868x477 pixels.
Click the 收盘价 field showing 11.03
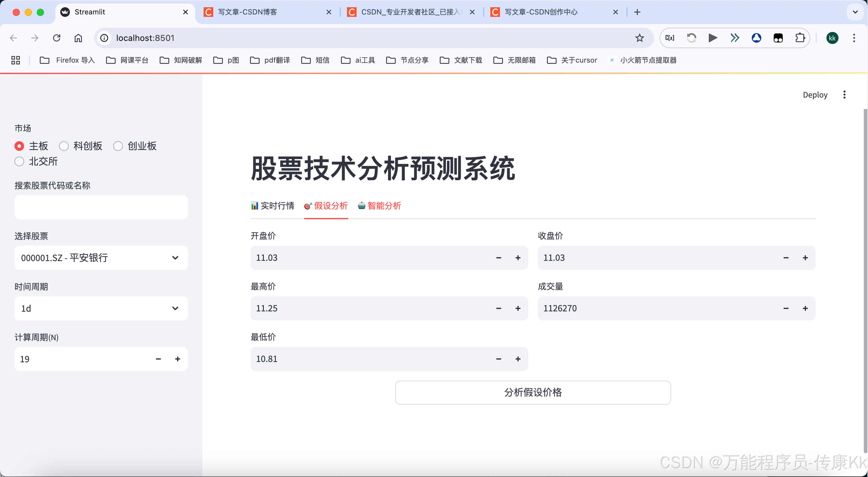pyautogui.click(x=657, y=258)
